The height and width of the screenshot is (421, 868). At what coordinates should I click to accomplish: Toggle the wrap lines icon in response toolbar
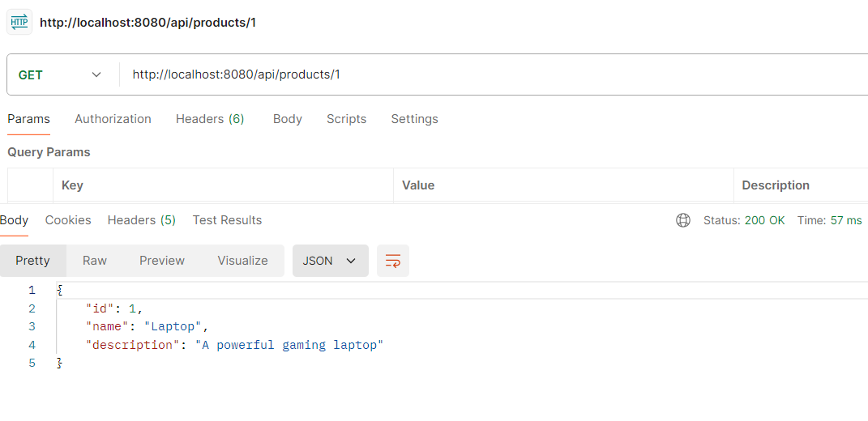click(x=393, y=261)
